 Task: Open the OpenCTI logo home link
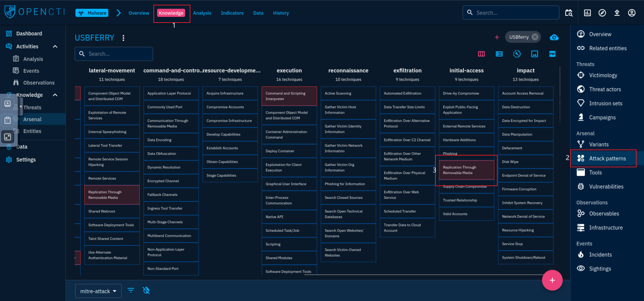(35, 12)
